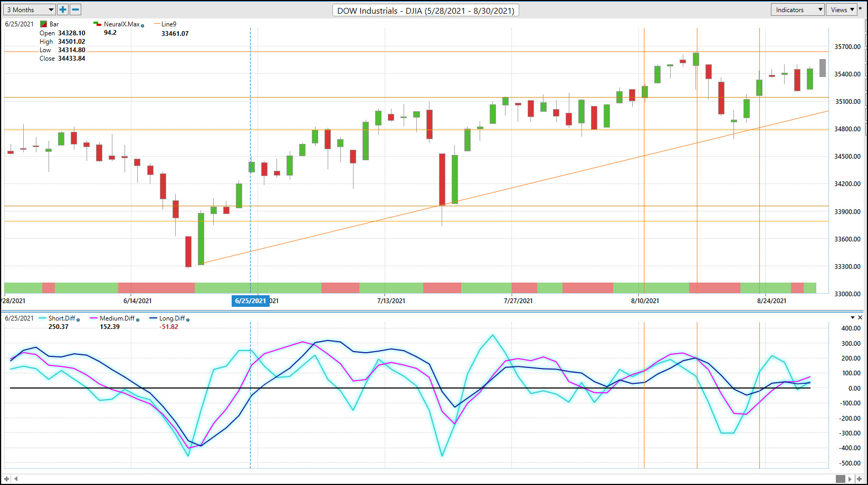This screenshot has width=868, height=485.
Task: Open the Views dropdown
Action: pos(842,9)
